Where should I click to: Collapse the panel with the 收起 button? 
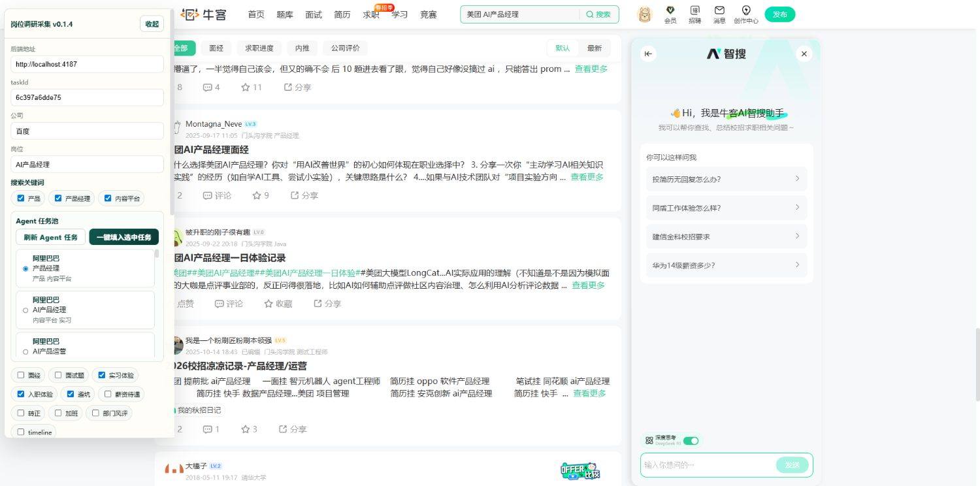click(152, 24)
